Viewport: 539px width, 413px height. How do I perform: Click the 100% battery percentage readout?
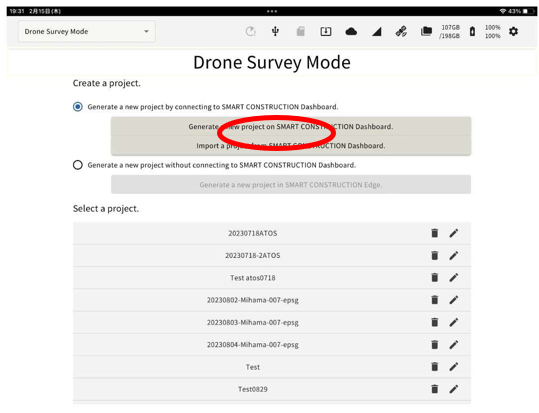pos(493,32)
